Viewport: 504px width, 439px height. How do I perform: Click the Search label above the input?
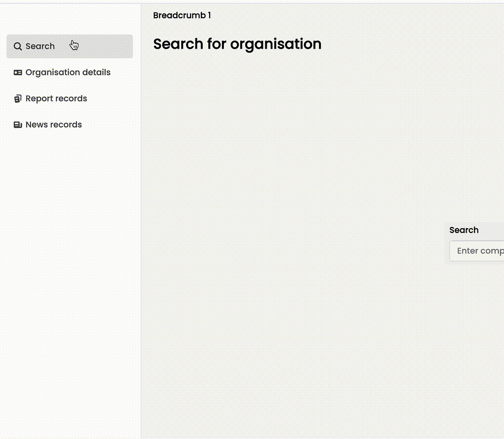tap(464, 230)
